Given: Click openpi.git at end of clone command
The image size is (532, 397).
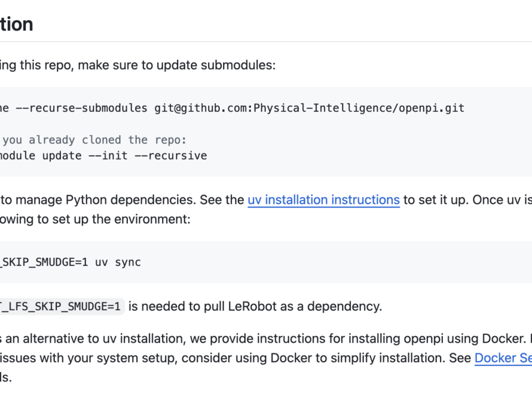Looking at the screenshot, I should pyautogui.click(x=435, y=108).
